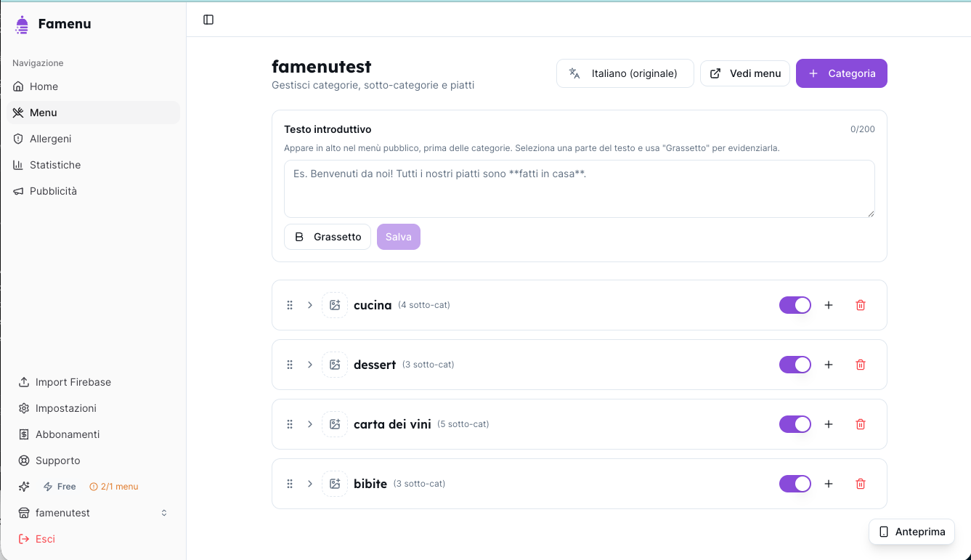
Task: Add a new Categoria
Action: (x=842, y=73)
